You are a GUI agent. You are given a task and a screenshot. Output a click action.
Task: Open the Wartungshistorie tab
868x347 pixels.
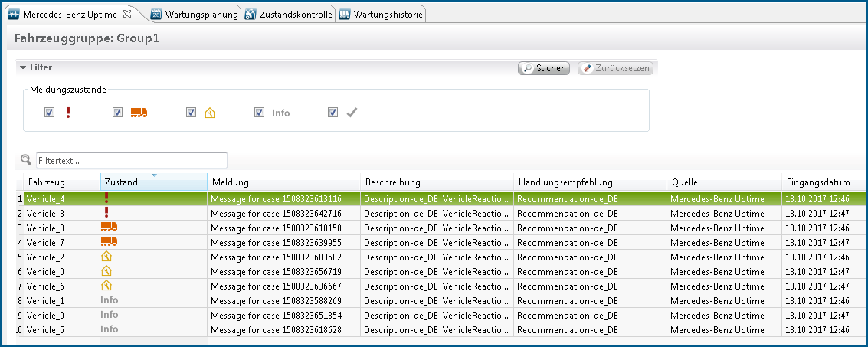(x=381, y=15)
